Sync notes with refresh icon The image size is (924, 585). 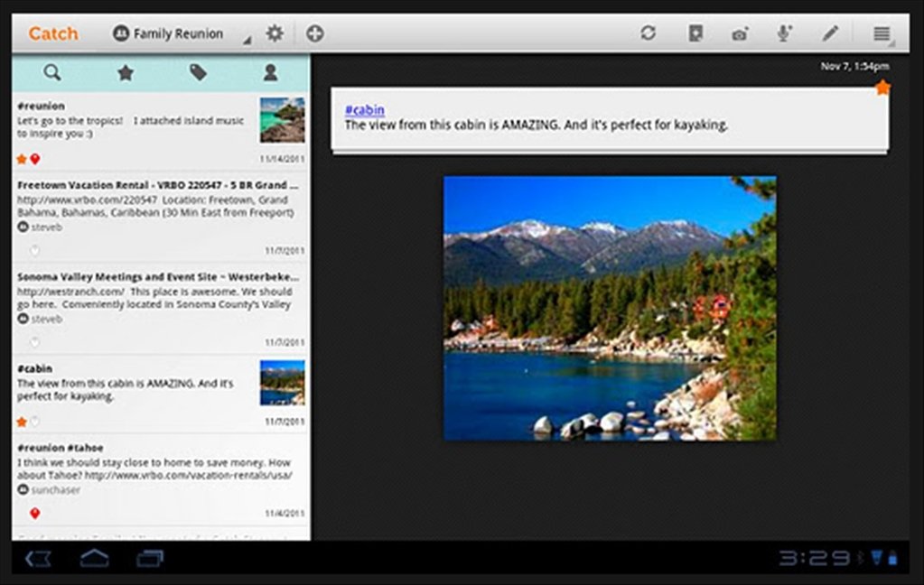(648, 33)
